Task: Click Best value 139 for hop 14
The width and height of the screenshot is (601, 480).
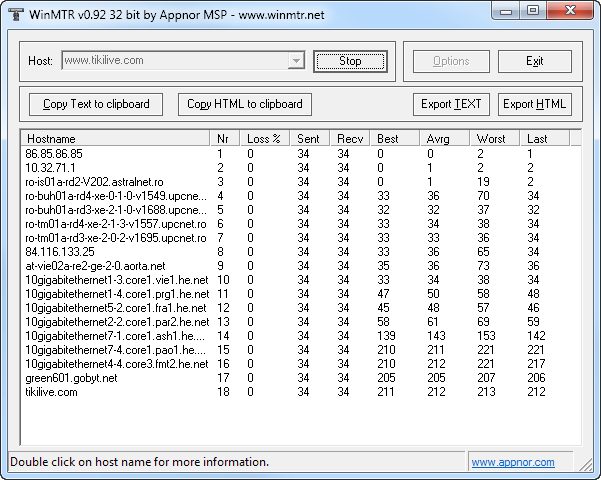Action: click(386, 335)
